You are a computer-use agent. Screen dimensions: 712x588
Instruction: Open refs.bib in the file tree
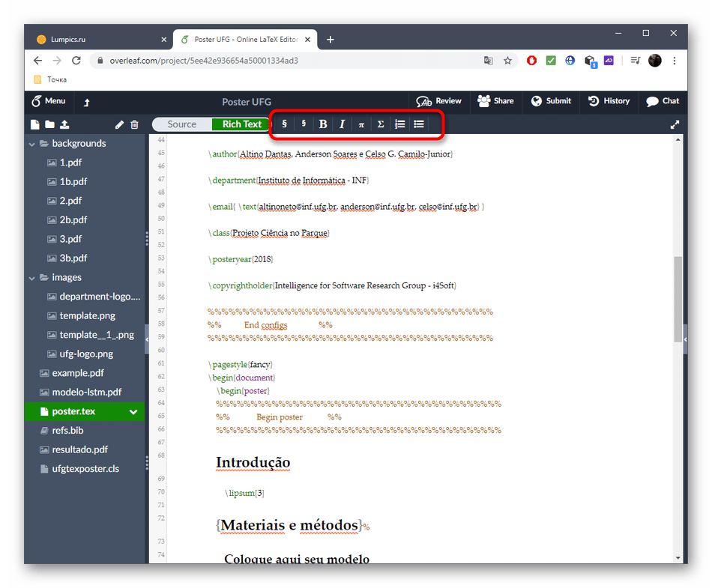pos(67,431)
